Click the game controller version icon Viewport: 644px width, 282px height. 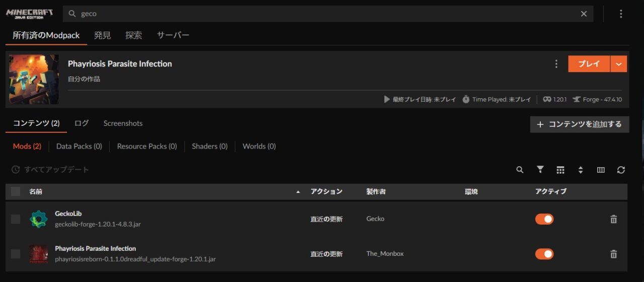click(547, 99)
